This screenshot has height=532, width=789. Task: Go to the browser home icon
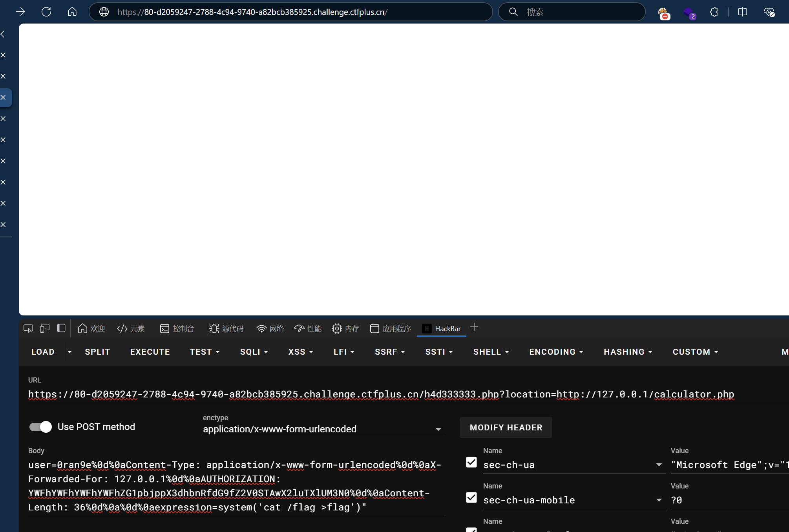(72, 12)
